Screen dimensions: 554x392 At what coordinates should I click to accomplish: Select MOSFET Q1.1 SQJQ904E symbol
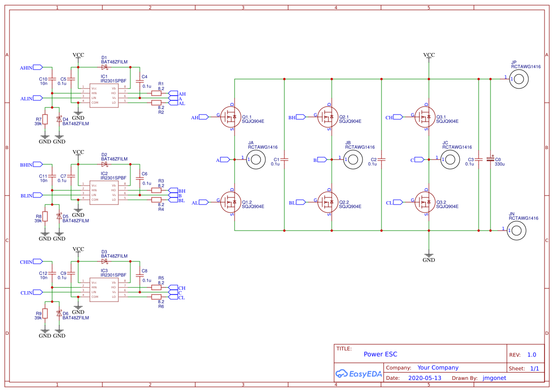[232, 116]
